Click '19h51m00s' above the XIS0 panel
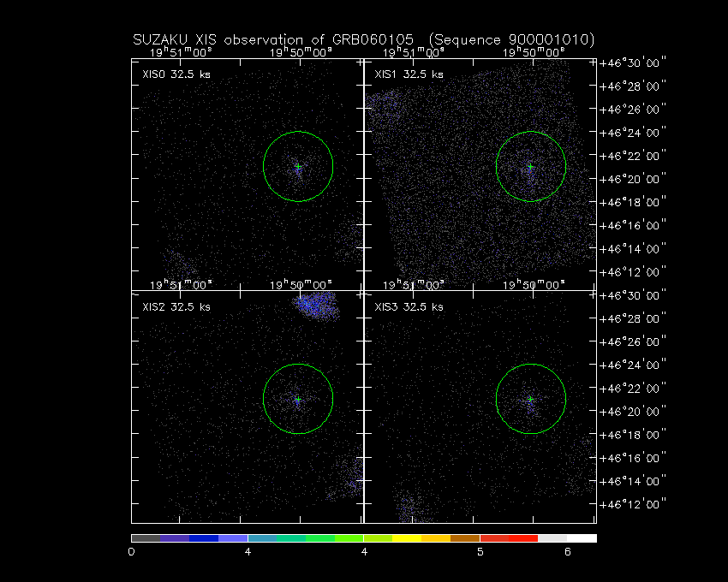 181,52
